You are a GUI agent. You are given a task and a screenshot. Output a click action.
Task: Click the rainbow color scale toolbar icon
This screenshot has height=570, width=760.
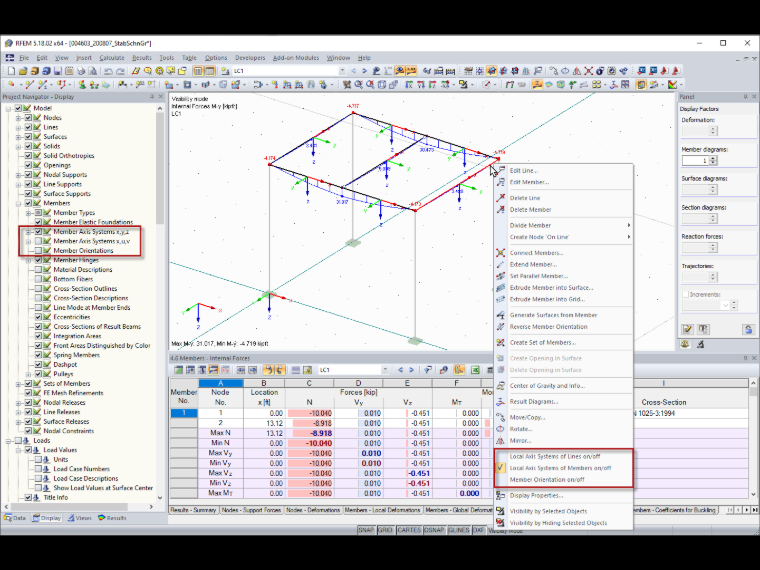(672, 85)
